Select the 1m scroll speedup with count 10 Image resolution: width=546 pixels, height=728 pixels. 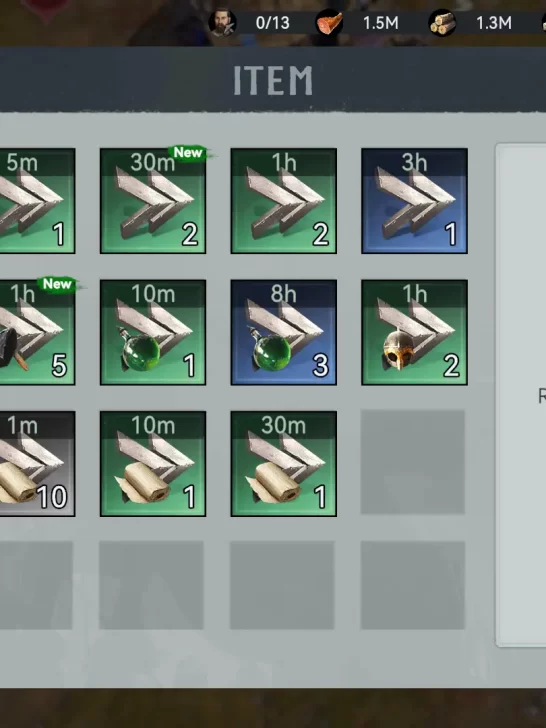(37, 463)
